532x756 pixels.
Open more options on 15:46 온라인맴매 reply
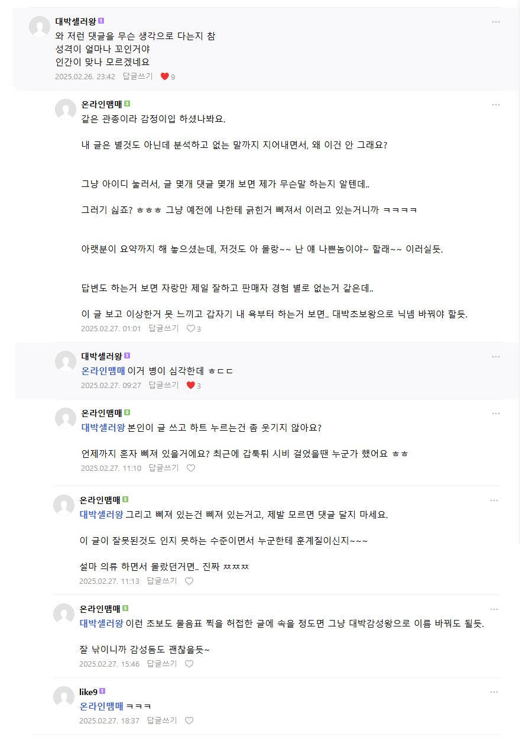click(x=494, y=609)
